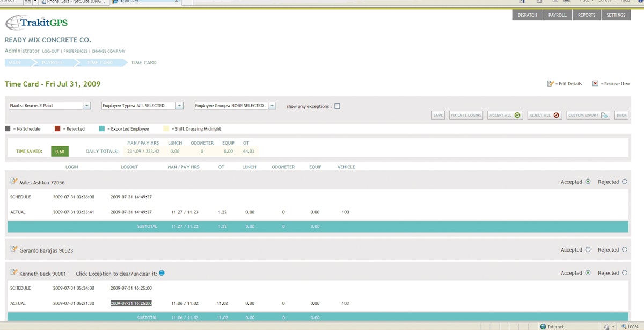Screen dimensions: 644x330
Task: Select Rejected for Miles Ashton
Action: pos(625,182)
